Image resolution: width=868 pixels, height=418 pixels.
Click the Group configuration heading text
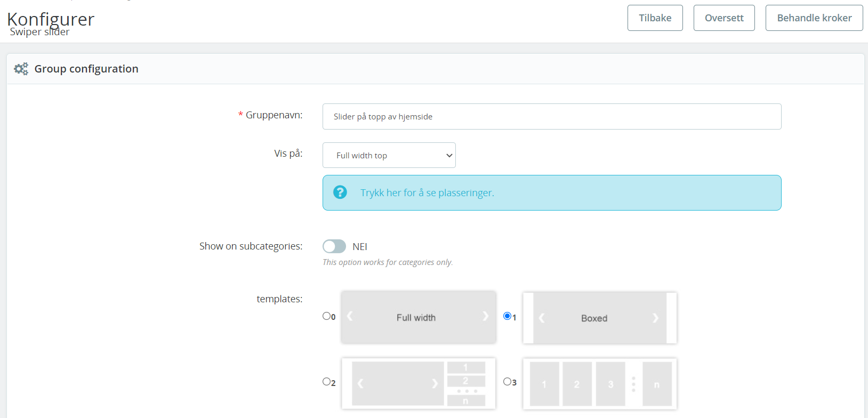pyautogui.click(x=86, y=69)
